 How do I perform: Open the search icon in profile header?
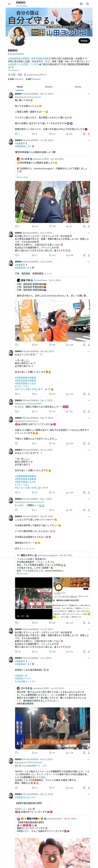(x=88, y=4)
